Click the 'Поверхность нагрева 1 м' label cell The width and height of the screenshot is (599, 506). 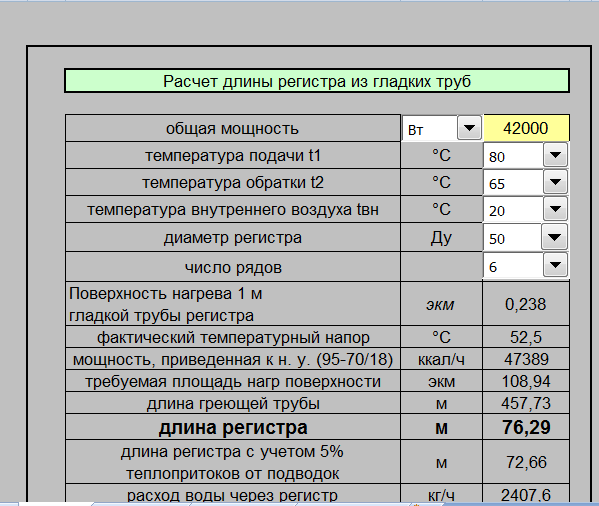(x=233, y=304)
